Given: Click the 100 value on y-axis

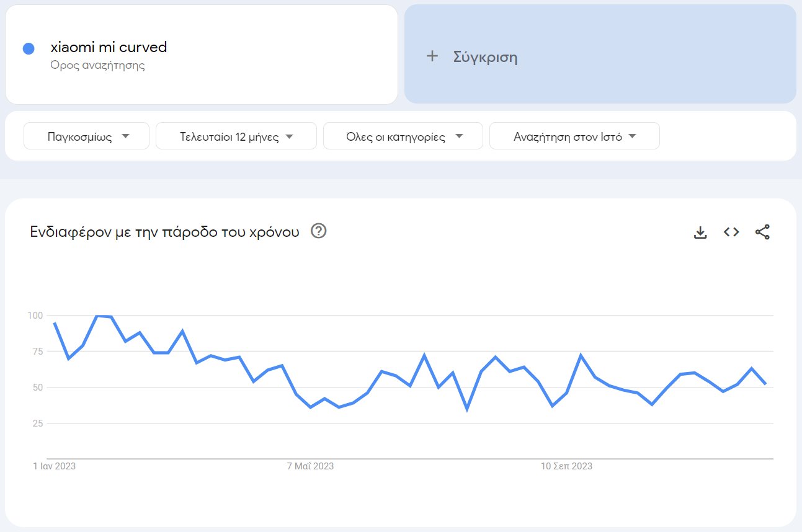Looking at the screenshot, I should tap(35, 316).
